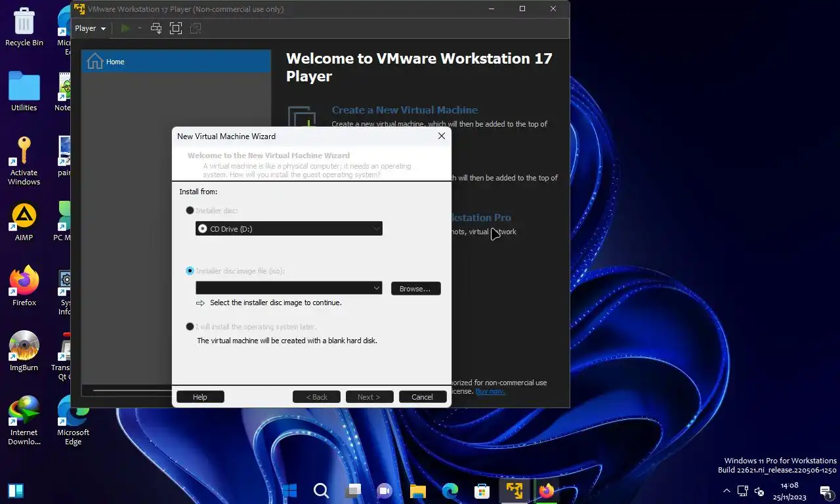Select I will install operating system later
This screenshot has height=504, width=840.
tap(190, 327)
